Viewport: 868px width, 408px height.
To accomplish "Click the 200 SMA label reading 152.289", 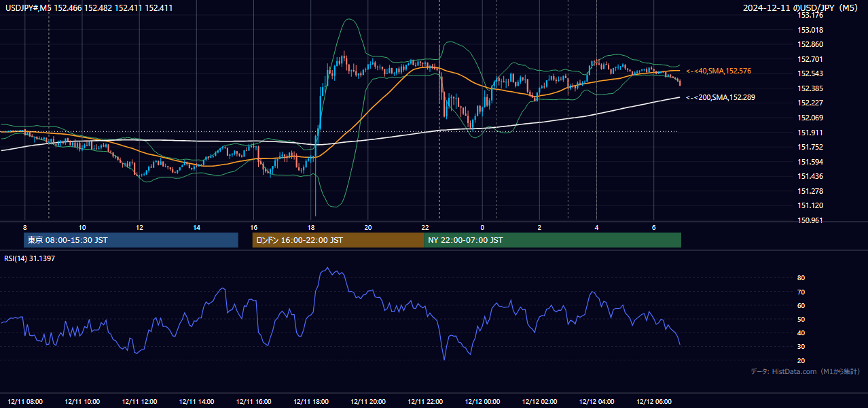I will (x=720, y=97).
